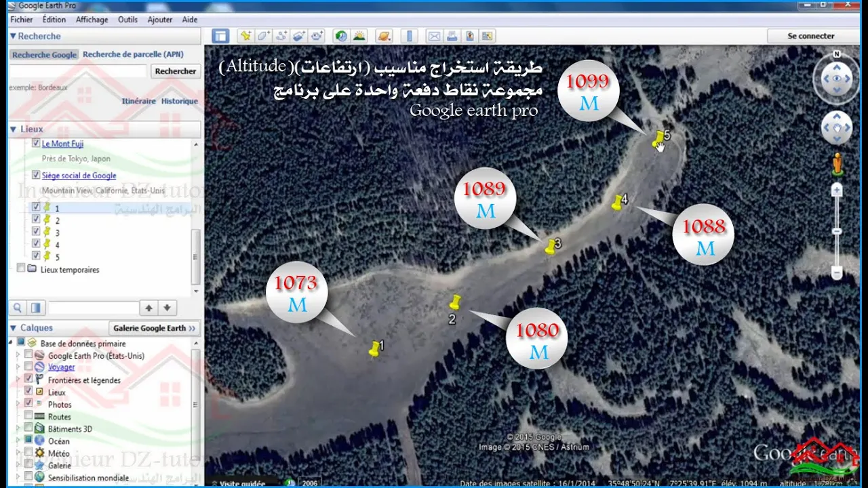Uncheck placemark 3 checkbox in Lieux
Screen dimensions: 868x488
(x=36, y=232)
